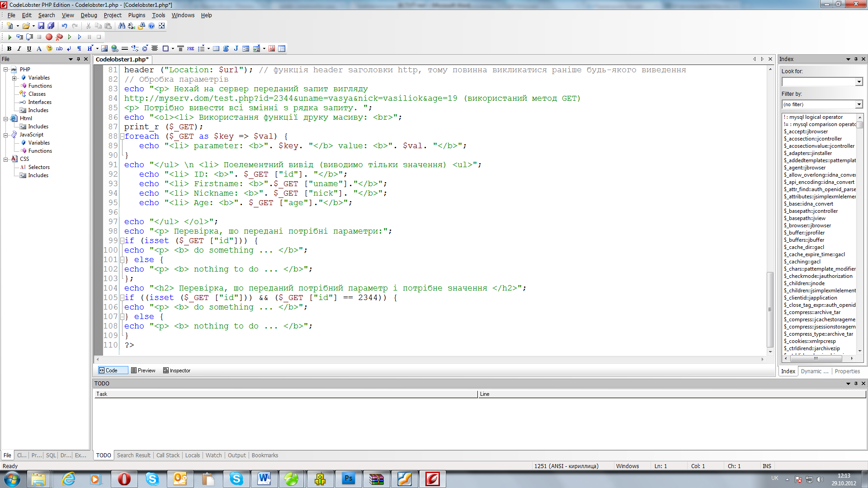Switch to the Preview tab

click(x=143, y=371)
